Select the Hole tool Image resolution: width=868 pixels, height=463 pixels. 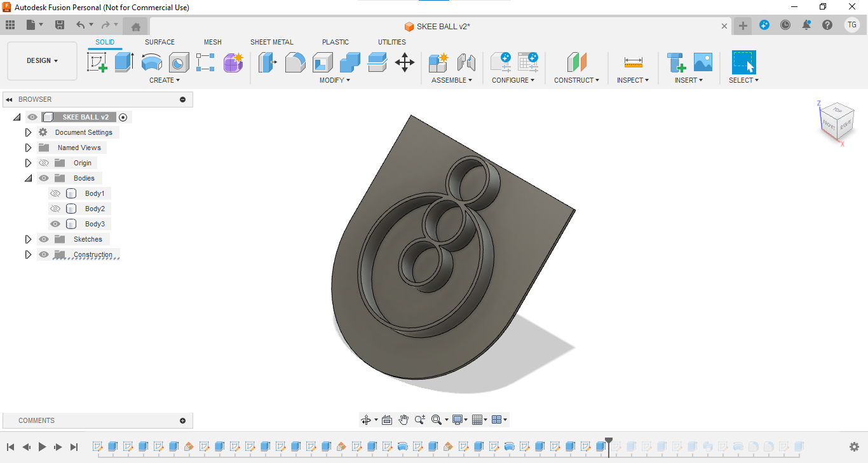coord(179,62)
